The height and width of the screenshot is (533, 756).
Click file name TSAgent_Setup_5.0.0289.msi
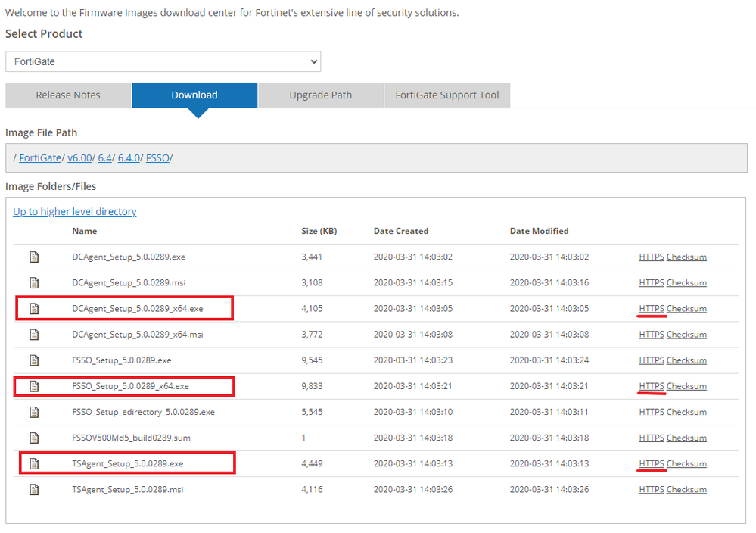[x=127, y=490]
